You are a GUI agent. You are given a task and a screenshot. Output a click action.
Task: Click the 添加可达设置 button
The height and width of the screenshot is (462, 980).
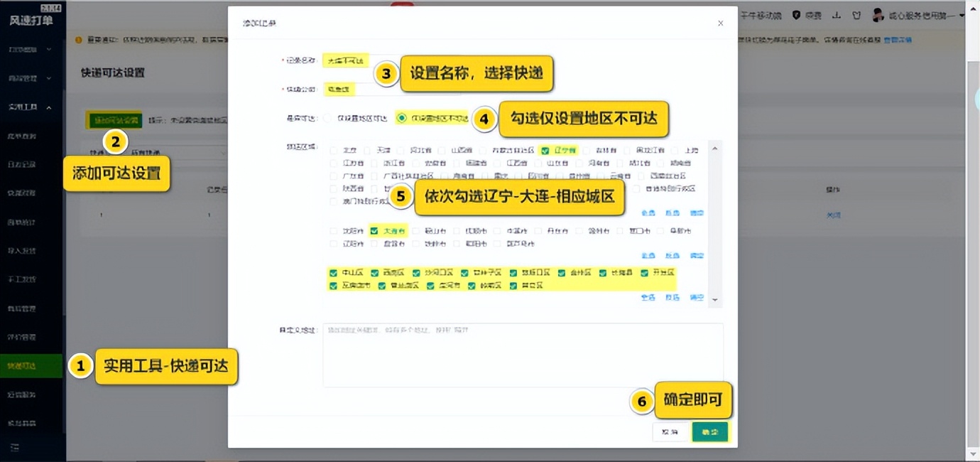coord(114,119)
